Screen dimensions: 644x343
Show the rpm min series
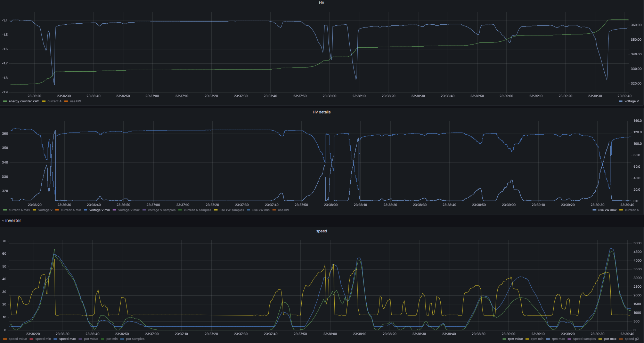pyautogui.click(x=537, y=339)
